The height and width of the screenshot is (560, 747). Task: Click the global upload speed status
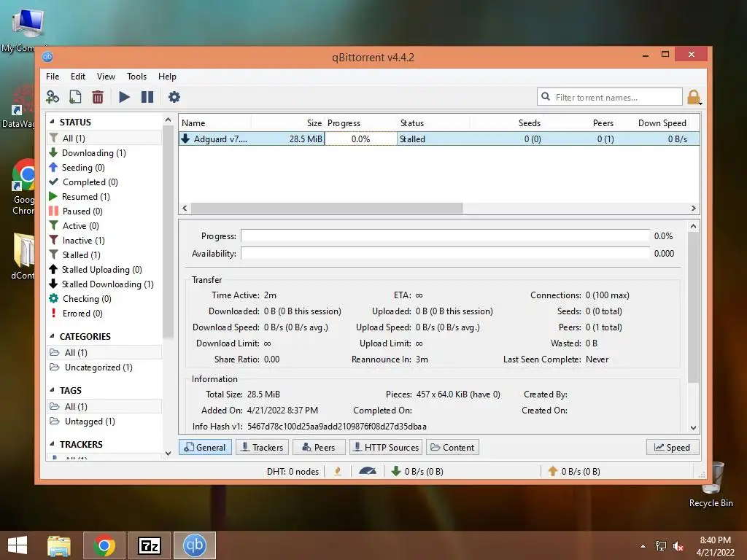(x=574, y=472)
